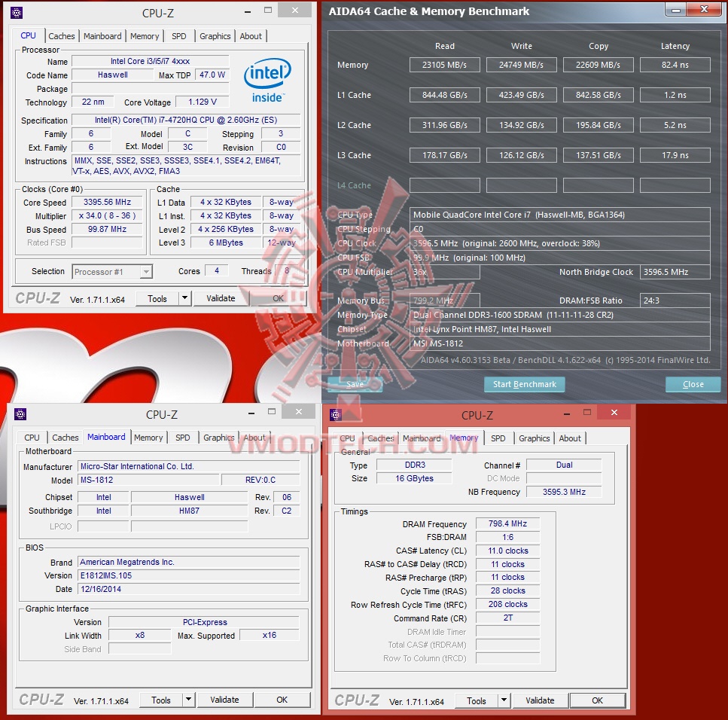Click BIOS Date 12/16/2014 field

pos(189,589)
